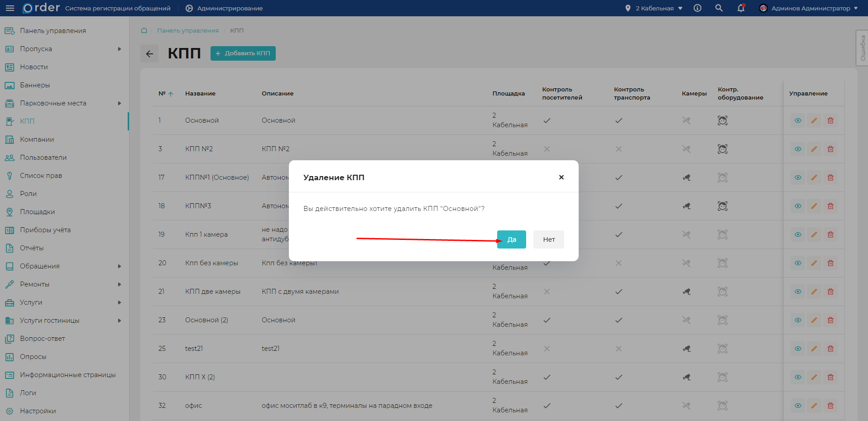The width and height of the screenshot is (868, 421).
Task: Close the Удаление КПП dialog
Action: (x=561, y=177)
